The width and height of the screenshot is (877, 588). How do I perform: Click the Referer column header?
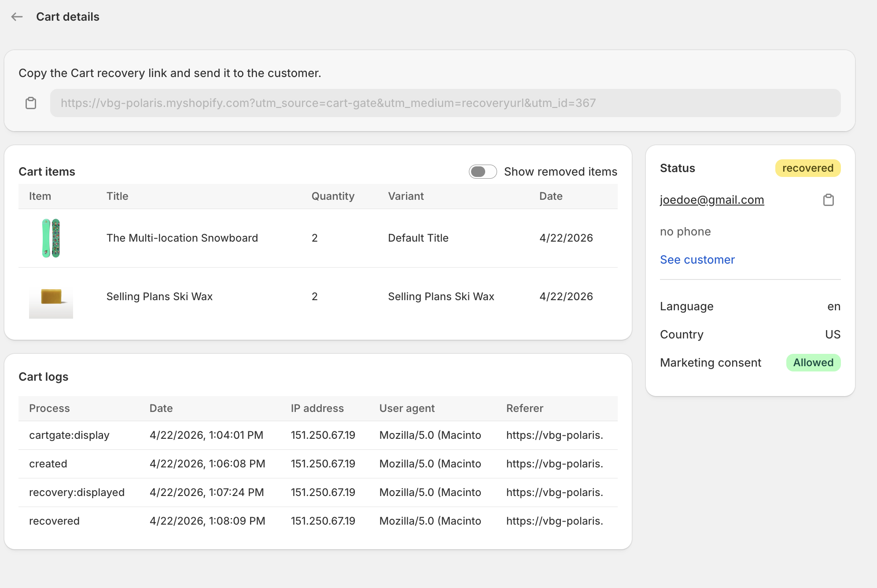click(525, 408)
